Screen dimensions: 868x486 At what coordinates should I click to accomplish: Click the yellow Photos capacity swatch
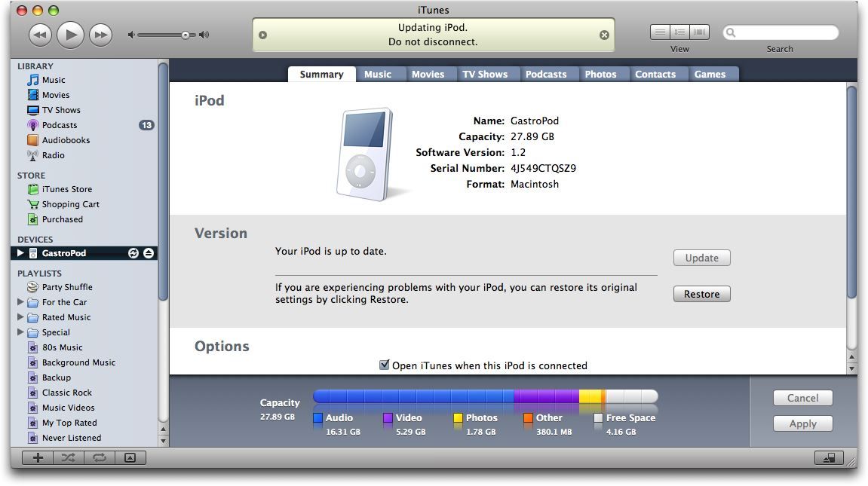coord(458,418)
